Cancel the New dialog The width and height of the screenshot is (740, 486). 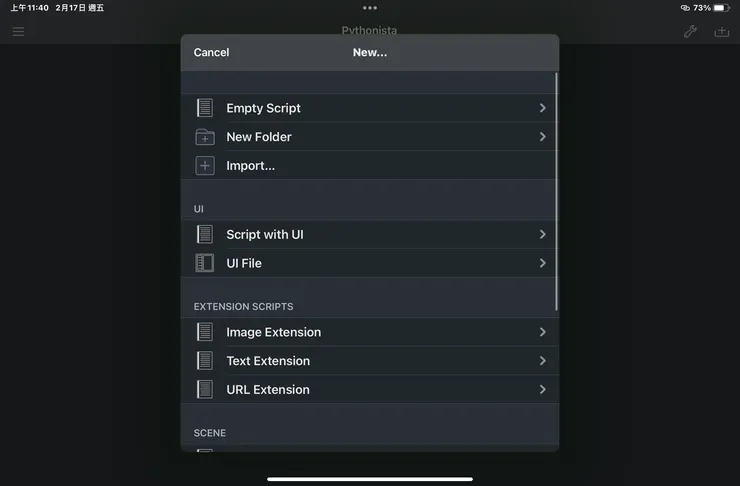(x=211, y=52)
